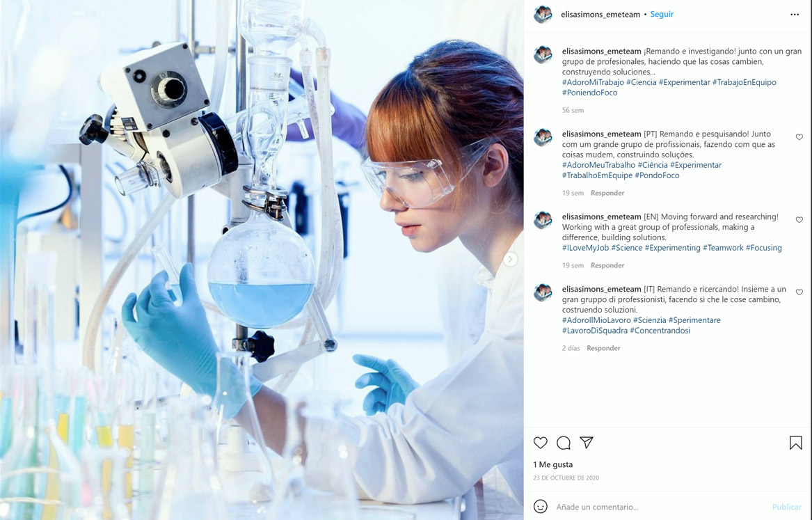Image resolution: width=812 pixels, height=520 pixels.
Task: Open the #Teamwork hashtag link
Action: point(723,248)
